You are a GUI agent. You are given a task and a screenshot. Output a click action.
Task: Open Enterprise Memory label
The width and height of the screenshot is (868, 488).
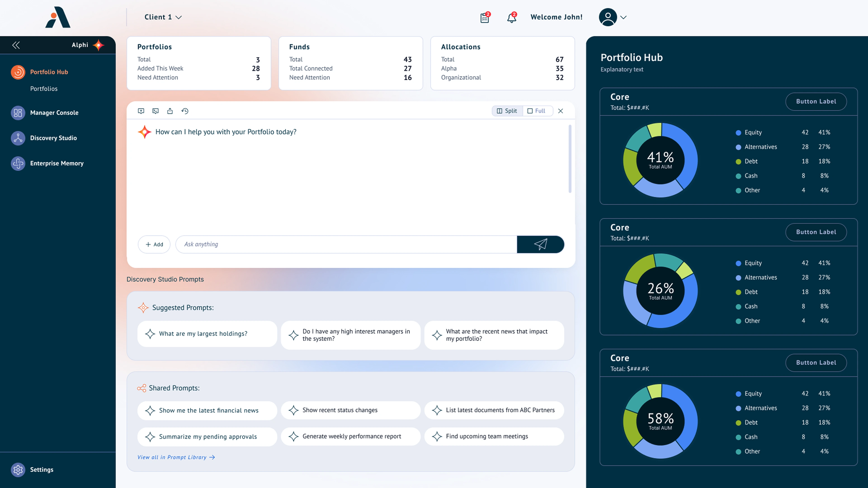point(57,163)
